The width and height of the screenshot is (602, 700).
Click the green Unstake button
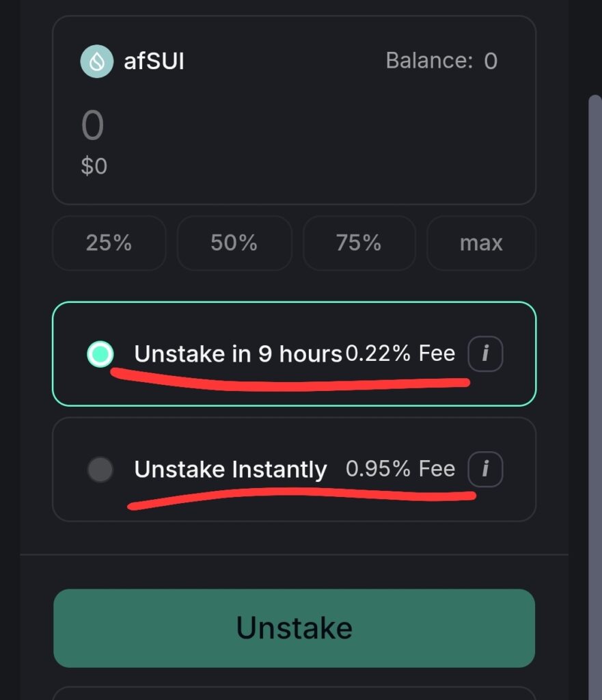coord(294,628)
